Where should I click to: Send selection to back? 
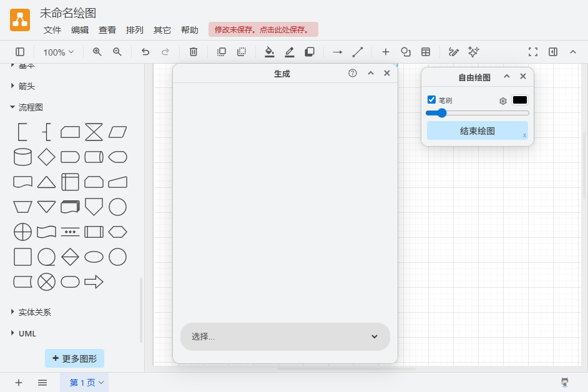(242, 52)
